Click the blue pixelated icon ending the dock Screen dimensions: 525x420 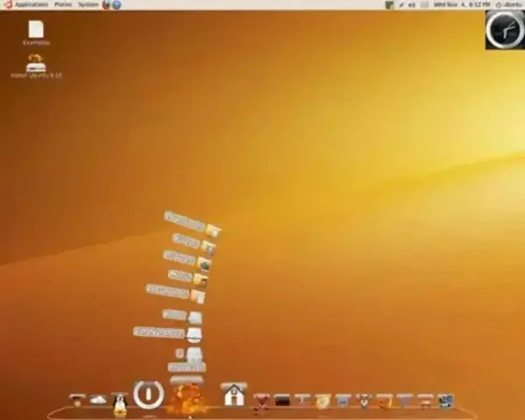pyautogui.click(x=446, y=402)
